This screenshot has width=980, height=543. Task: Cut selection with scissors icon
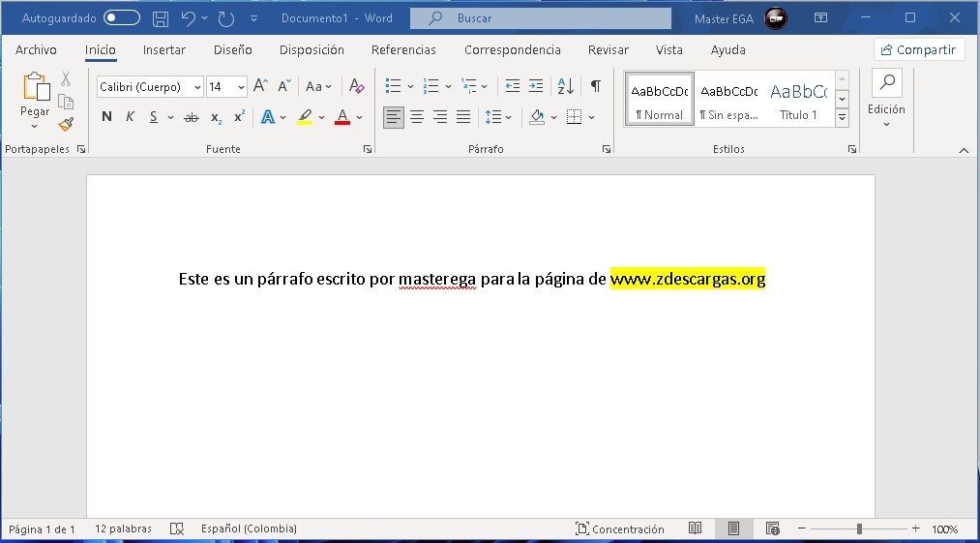(x=66, y=78)
